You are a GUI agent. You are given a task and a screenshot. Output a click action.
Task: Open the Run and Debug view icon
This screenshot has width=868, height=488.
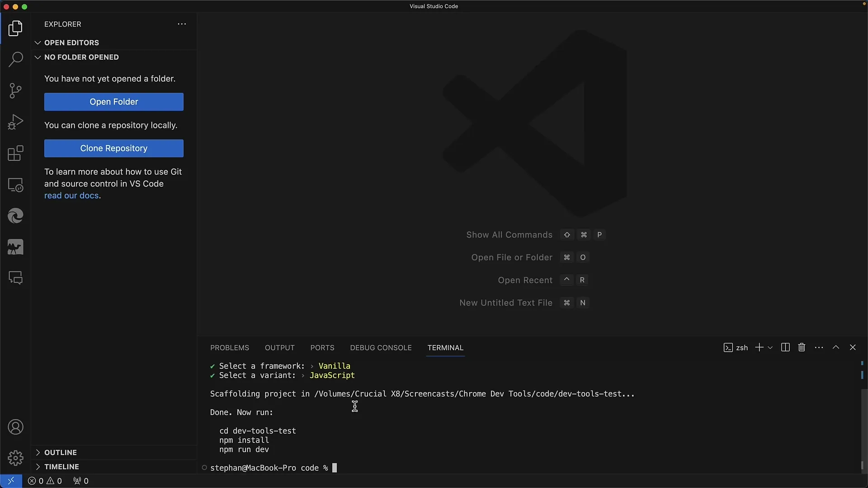15,122
